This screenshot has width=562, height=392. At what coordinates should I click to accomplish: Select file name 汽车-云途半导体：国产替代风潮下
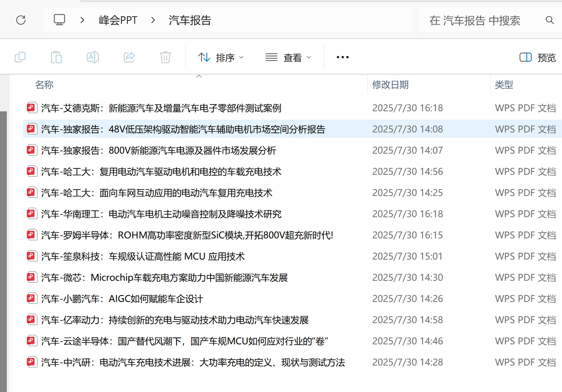point(184,341)
